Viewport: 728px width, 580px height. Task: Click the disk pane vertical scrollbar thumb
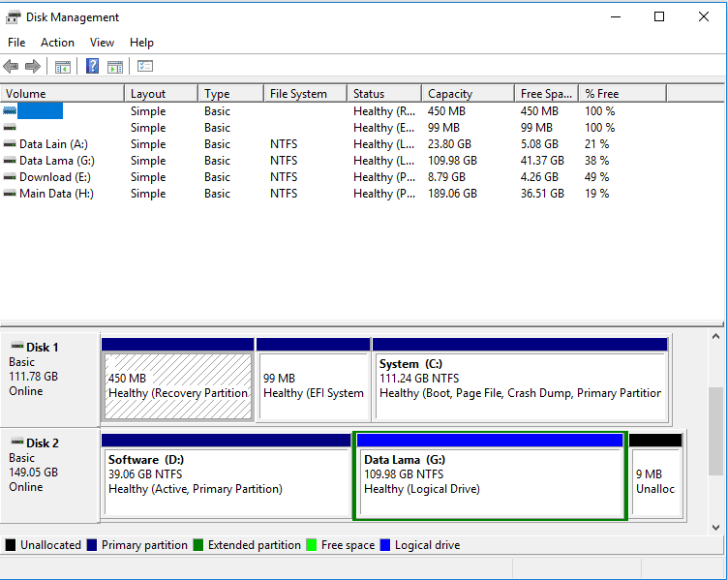point(715,431)
